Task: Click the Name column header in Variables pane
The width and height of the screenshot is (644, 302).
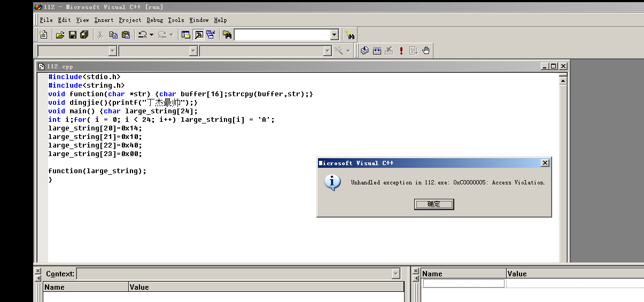Action: [x=86, y=287]
